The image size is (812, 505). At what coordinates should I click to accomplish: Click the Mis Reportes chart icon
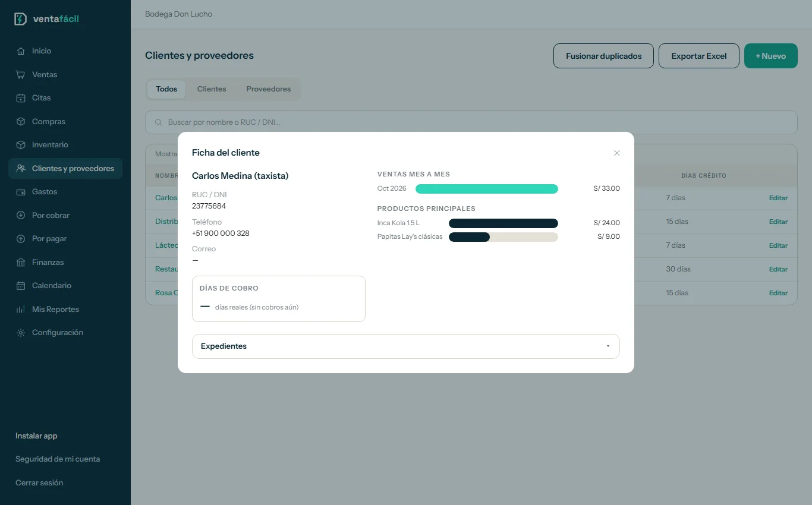click(x=21, y=310)
